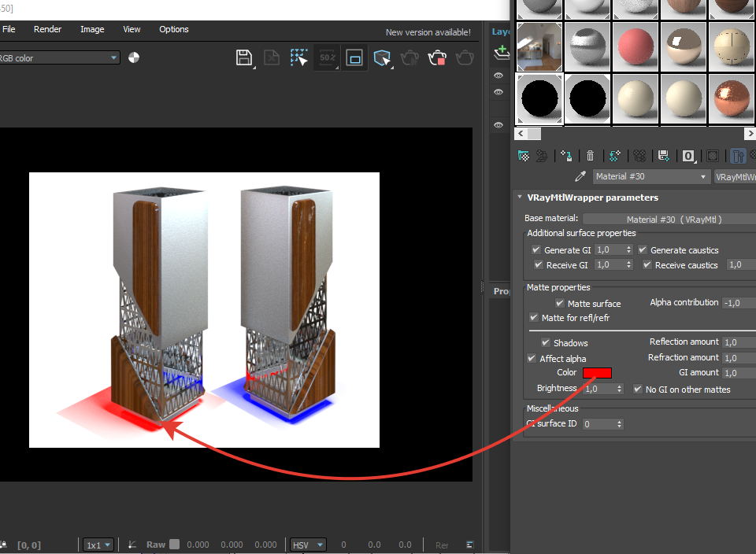
Task: Click the New version available link
Action: pos(428,32)
